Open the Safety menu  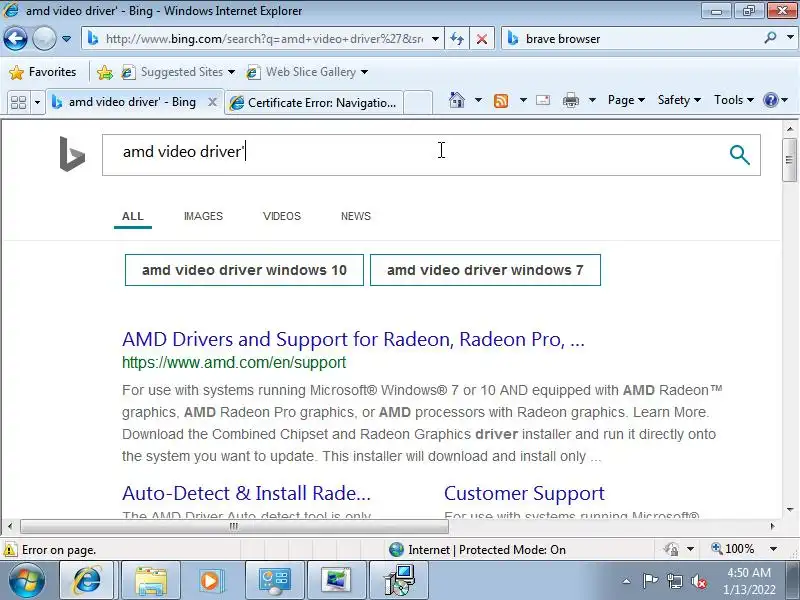pos(679,100)
